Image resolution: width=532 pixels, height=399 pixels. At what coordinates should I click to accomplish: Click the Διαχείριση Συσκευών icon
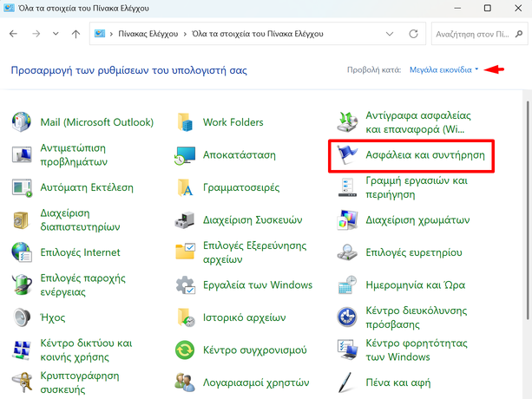pos(185,220)
